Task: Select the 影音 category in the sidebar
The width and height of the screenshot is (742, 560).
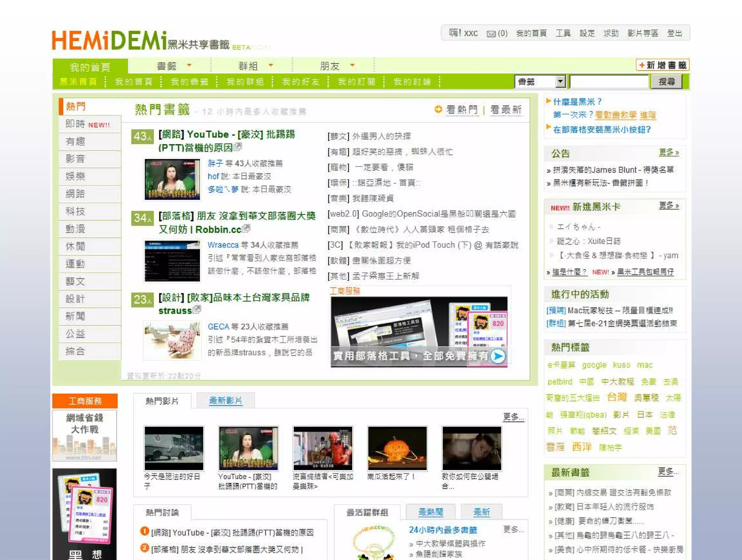Action: 90,159
